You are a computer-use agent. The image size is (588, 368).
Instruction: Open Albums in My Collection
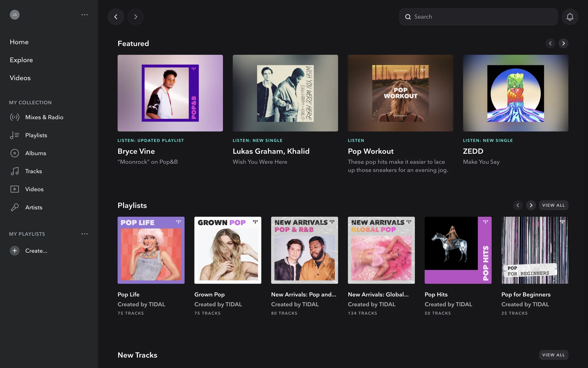coord(36,153)
